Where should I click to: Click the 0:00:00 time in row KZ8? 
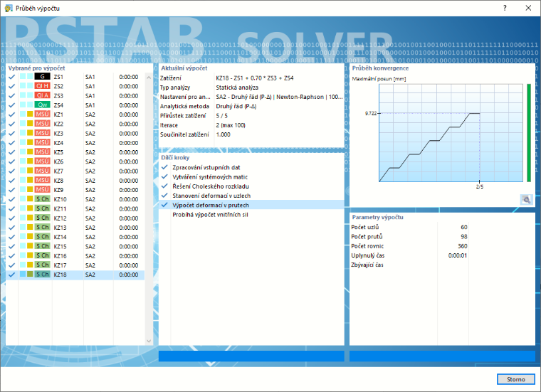point(129,180)
